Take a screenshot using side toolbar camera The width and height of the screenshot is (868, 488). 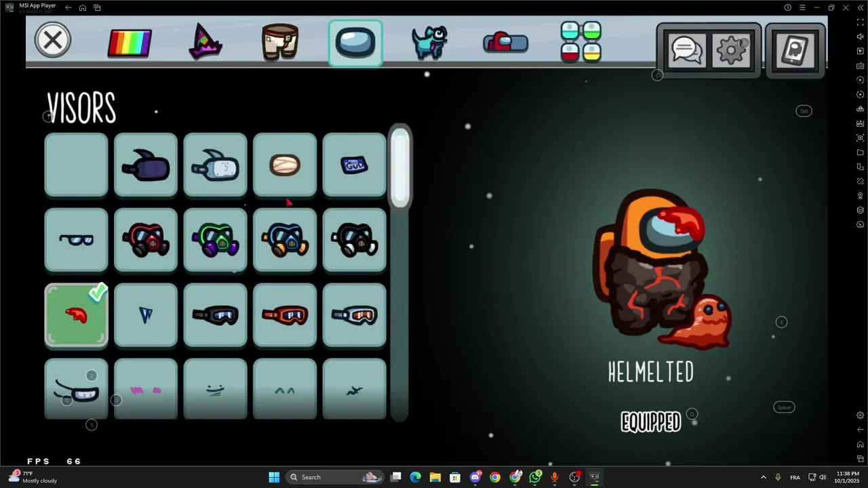click(861, 138)
